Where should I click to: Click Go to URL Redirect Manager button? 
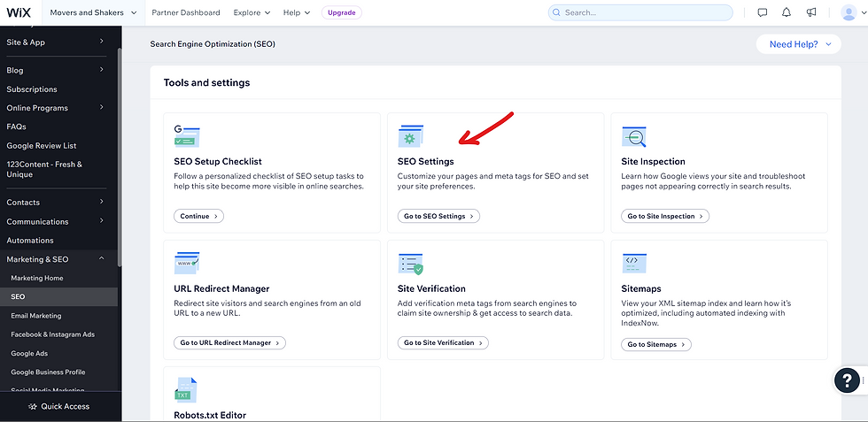coord(229,343)
